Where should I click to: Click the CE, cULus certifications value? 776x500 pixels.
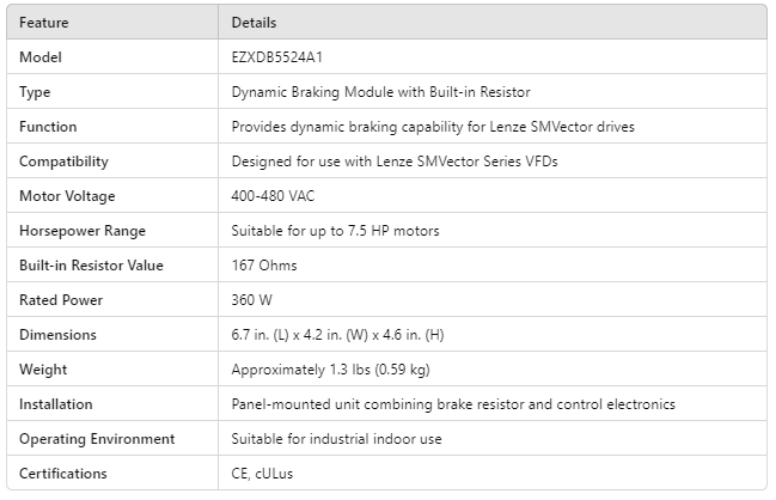pos(263,474)
